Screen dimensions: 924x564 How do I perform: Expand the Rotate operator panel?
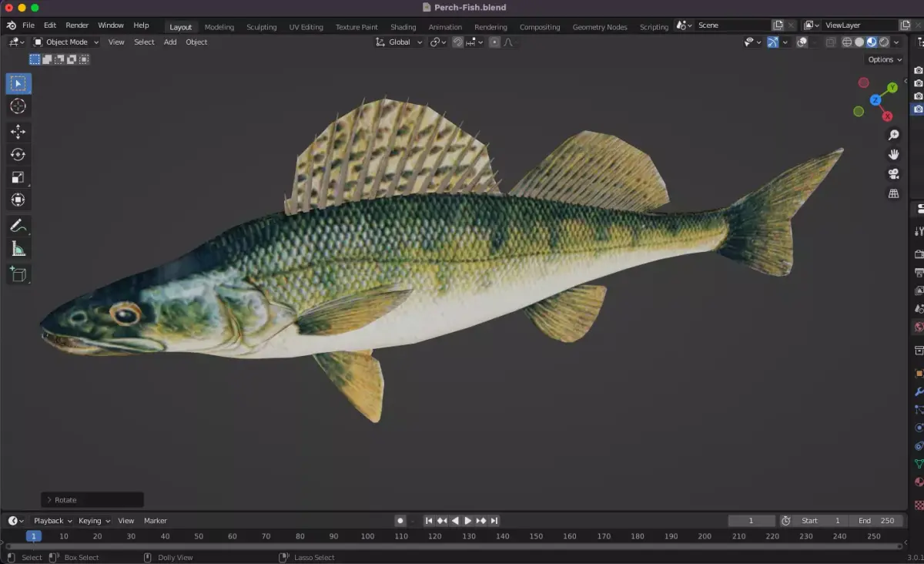click(x=92, y=500)
